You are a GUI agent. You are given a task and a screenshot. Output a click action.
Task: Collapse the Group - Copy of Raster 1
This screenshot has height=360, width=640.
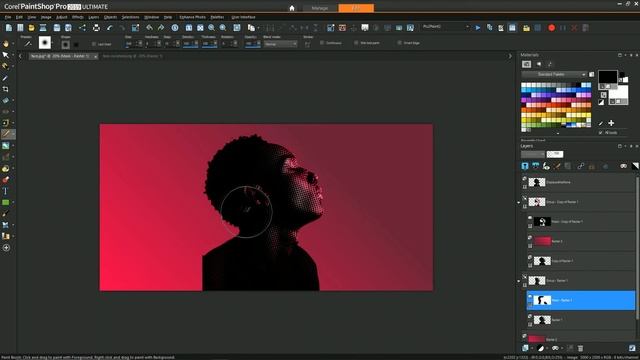point(519,202)
